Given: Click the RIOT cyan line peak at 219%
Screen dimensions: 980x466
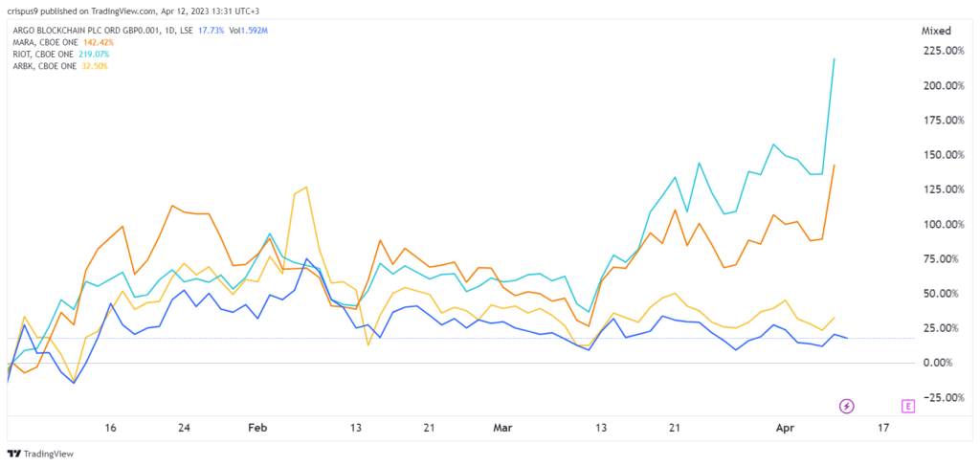Looking at the screenshot, I should (x=835, y=58).
